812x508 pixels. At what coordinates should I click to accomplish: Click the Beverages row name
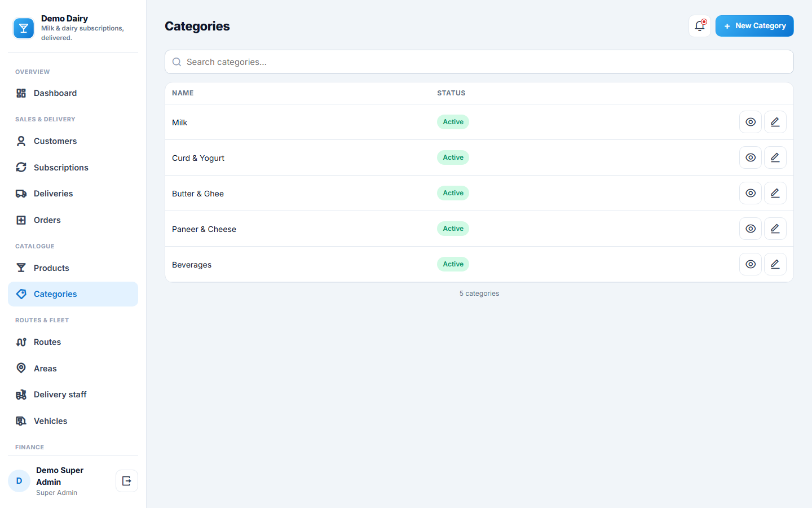192,265
